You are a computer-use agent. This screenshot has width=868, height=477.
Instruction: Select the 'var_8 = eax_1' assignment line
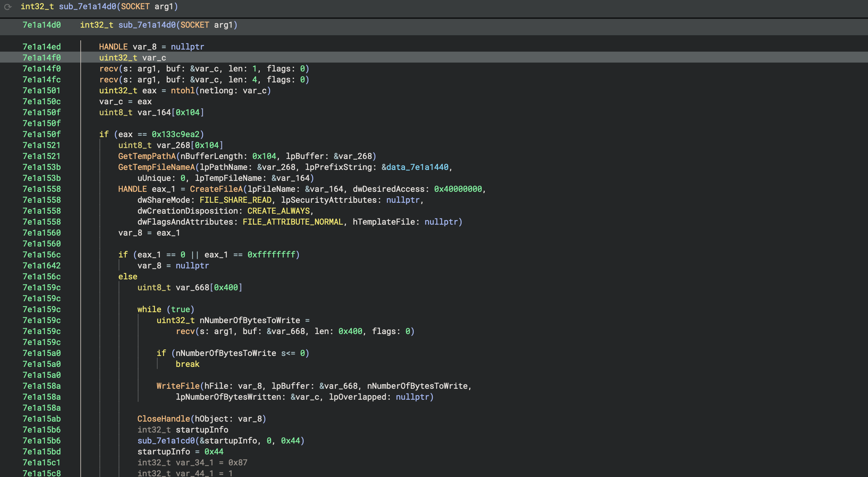149,233
